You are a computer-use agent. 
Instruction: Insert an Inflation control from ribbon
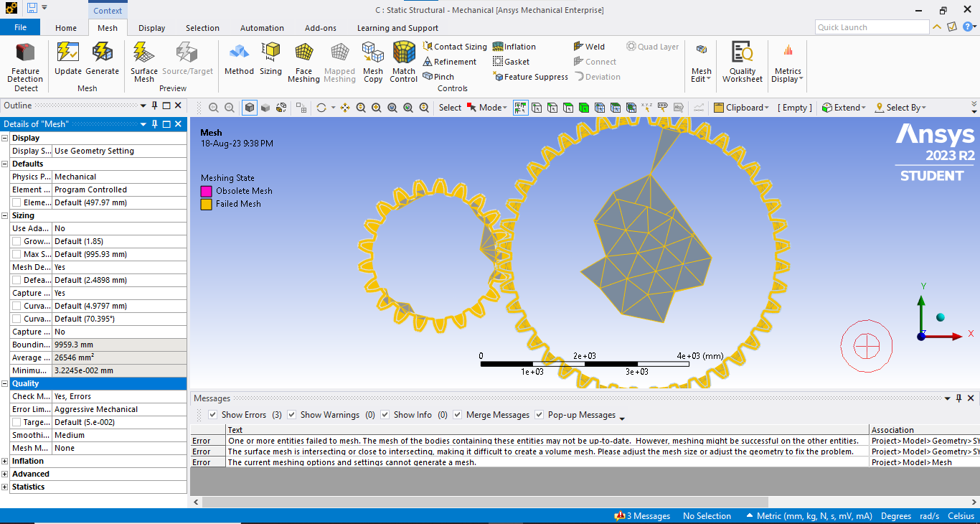(x=514, y=47)
